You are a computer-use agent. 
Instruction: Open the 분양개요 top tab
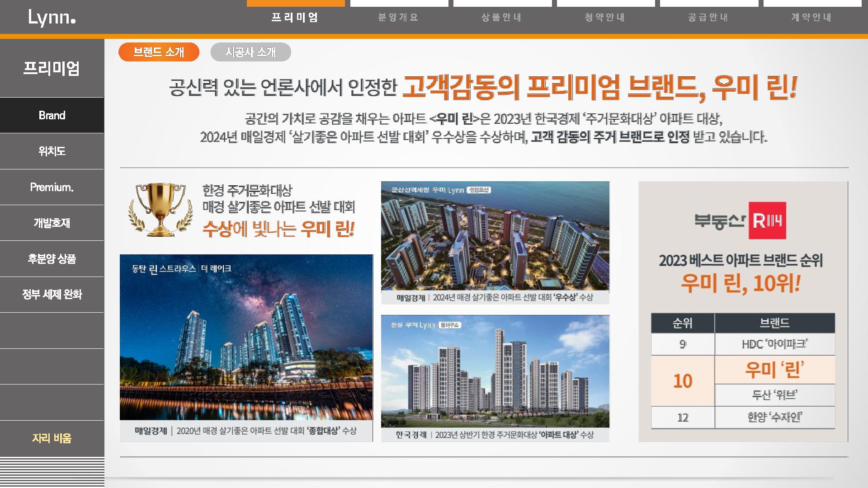[x=399, y=17]
